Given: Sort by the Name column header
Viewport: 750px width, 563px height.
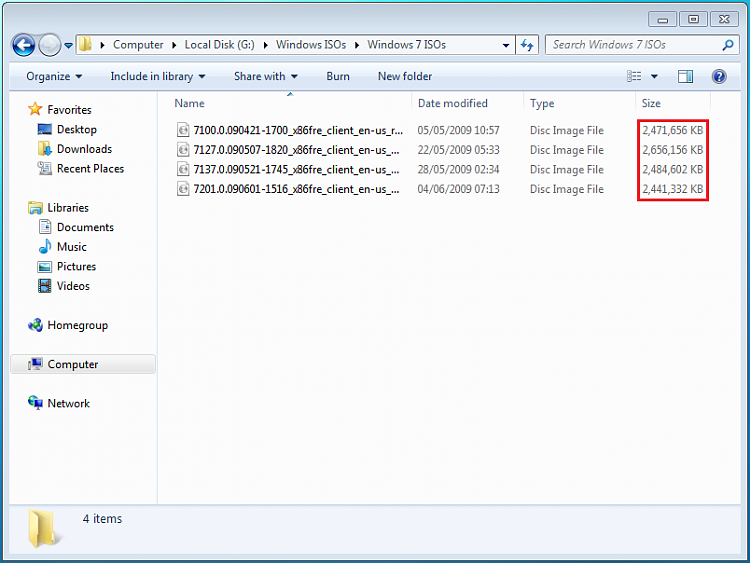Looking at the screenshot, I should [290, 103].
